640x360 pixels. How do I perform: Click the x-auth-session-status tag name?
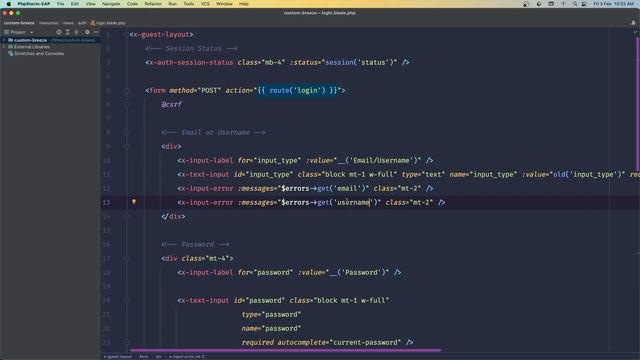pos(191,62)
